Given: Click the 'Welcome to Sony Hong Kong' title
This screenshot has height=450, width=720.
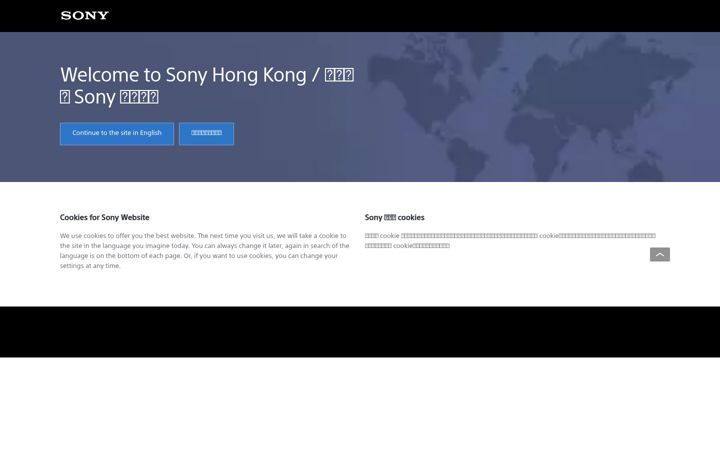Looking at the screenshot, I should pos(207,86).
